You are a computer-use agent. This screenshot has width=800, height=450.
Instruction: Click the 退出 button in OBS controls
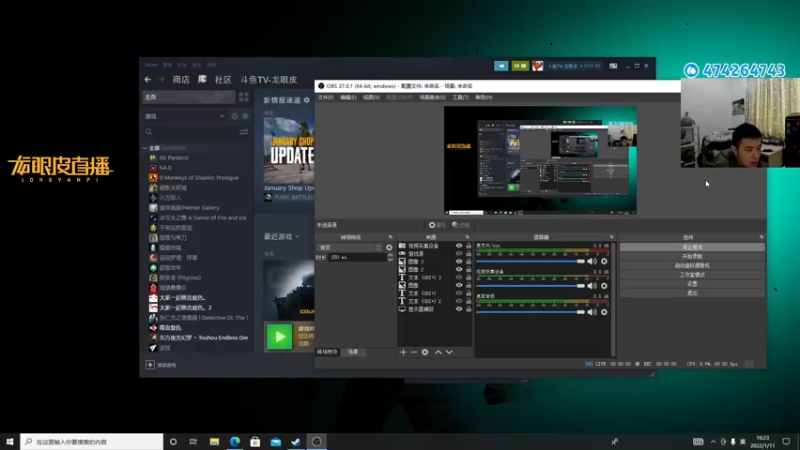[x=692, y=293]
